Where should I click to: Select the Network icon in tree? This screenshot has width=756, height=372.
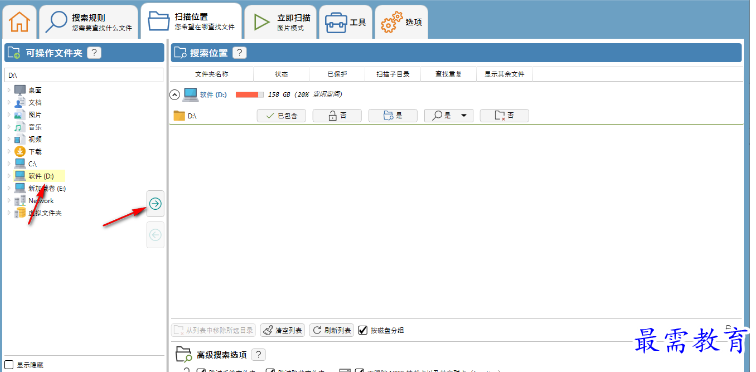pos(20,200)
